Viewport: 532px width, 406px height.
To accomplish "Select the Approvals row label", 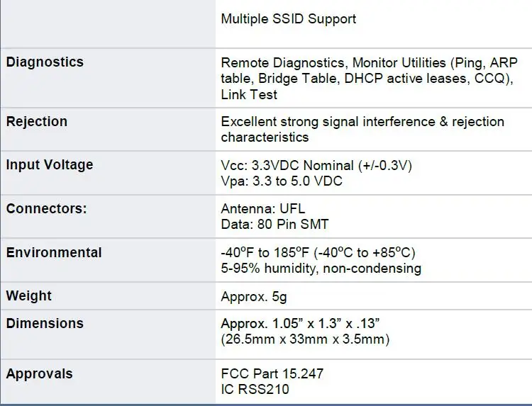I will coord(39,373).
